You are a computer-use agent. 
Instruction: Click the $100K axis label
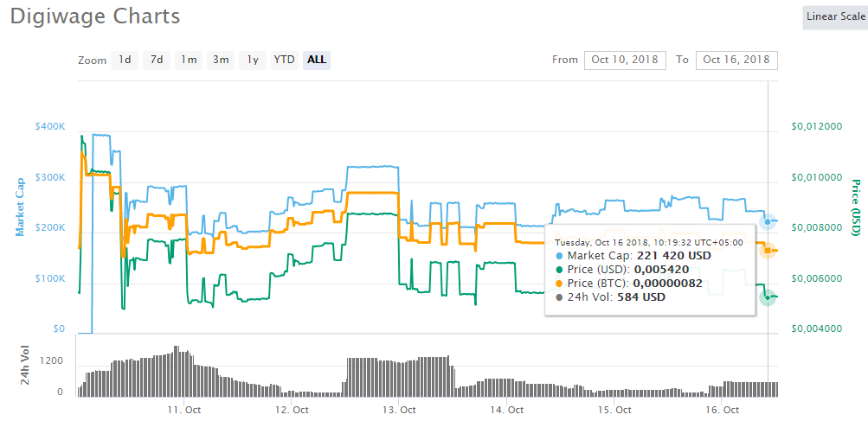[x=50, y=279]
